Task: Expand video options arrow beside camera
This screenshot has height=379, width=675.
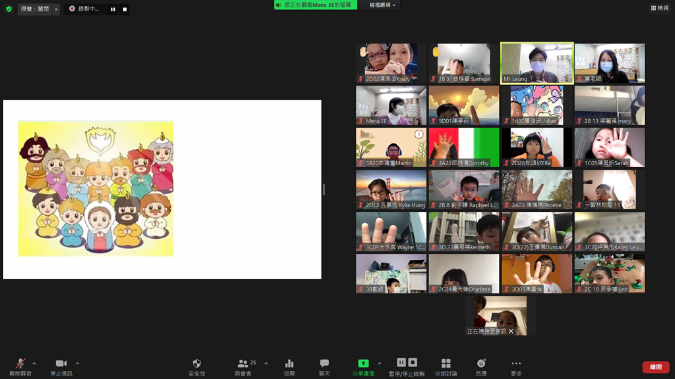Action: point(77,363)
